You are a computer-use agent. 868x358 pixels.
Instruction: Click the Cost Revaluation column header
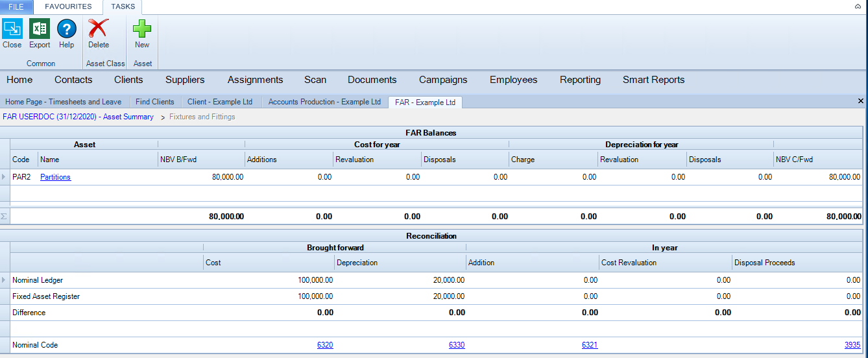tap(666, 262)
